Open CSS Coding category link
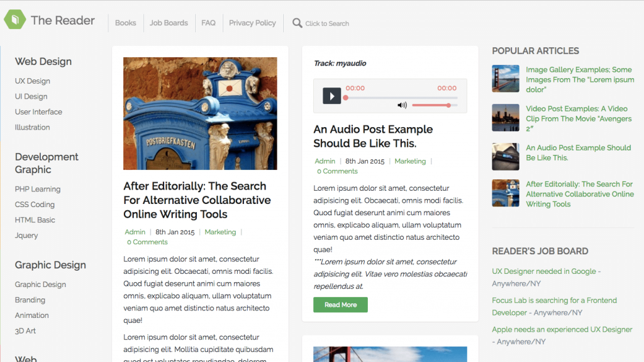This screenshot has height=362, width=644. [35, 205]
